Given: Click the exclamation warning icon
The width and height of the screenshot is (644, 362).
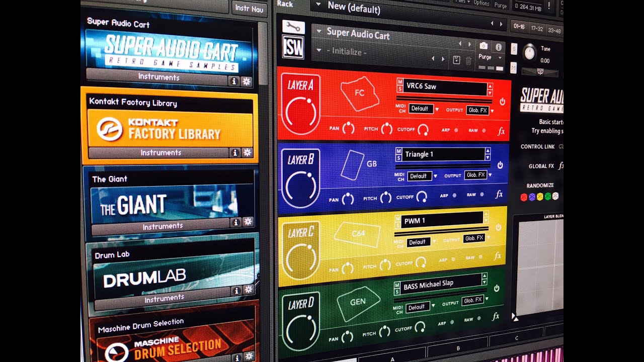Looking at the screenshot, I should tap(548, 6).
